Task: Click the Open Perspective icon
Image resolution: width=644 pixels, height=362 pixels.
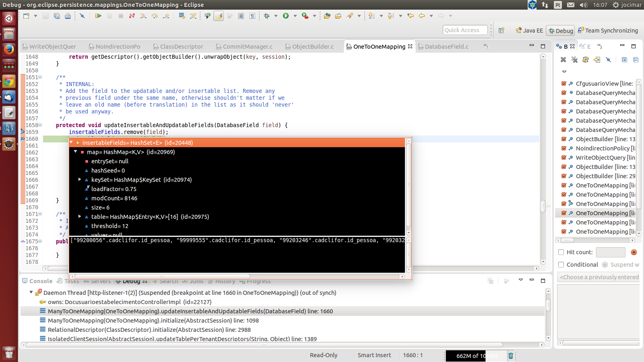Action: coord(502,30)
